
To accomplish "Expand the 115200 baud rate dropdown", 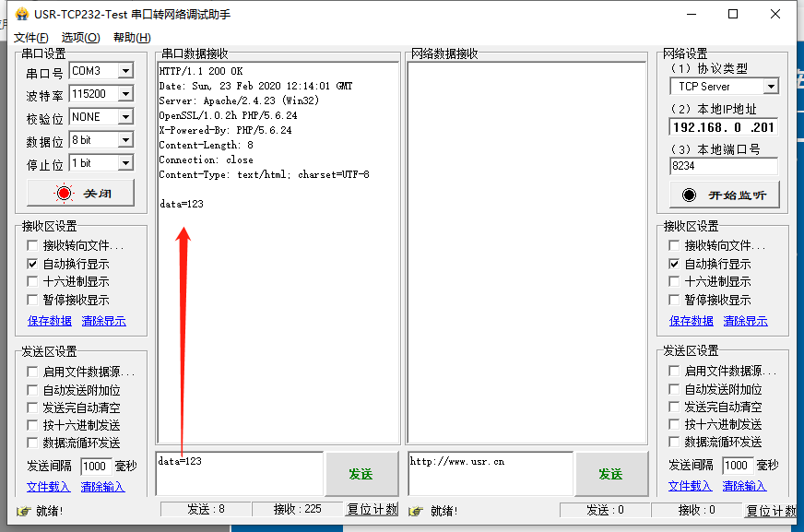I will point(125,94).
